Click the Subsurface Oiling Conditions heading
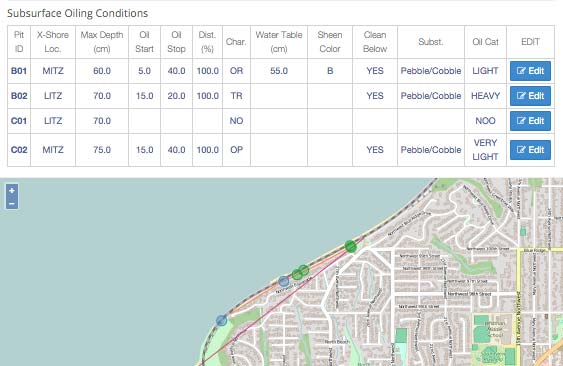Image resolution: width=563 pixels, height=366 pixels. click(x=78, y=13)
